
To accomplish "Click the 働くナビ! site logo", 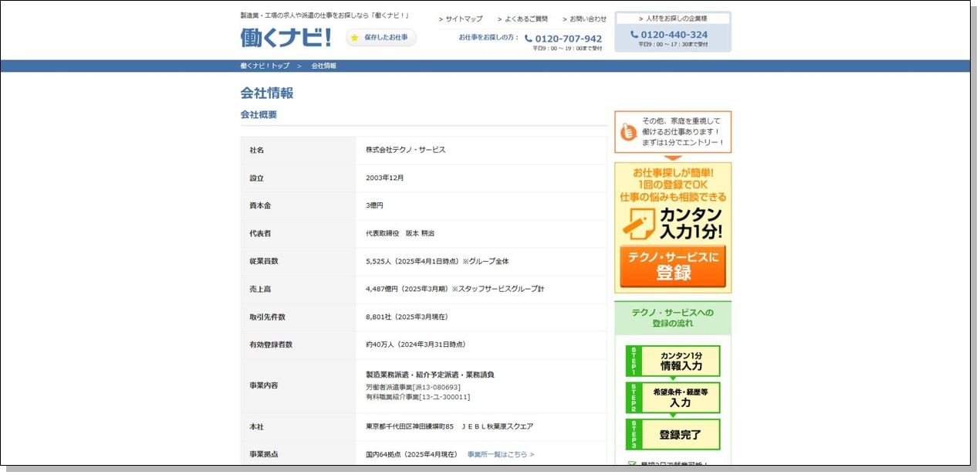I will point(286,37).
